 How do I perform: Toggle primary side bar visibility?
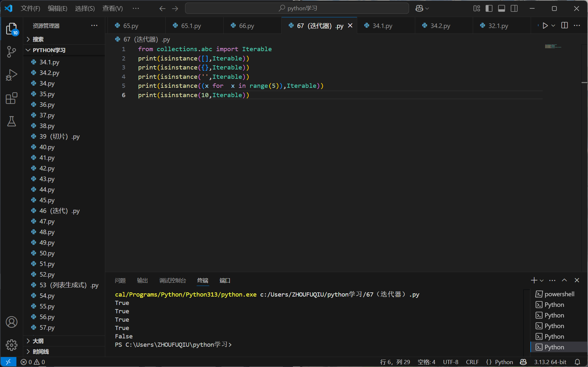click(x=489, y=8)
